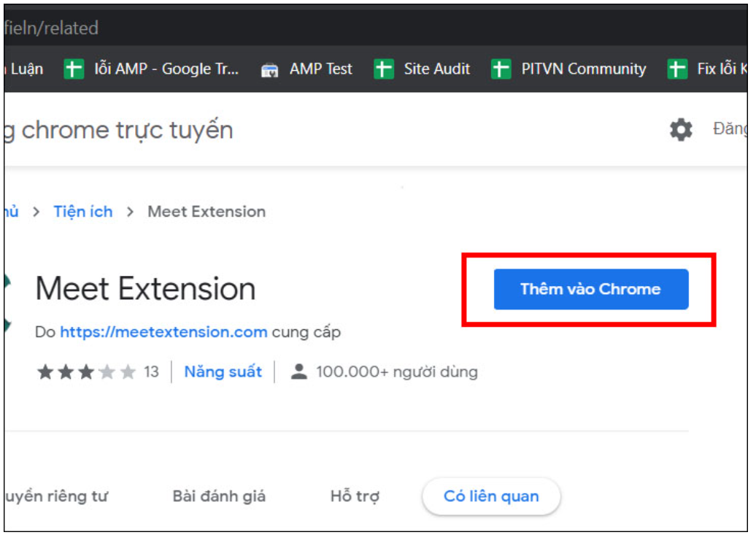Switch to the "Bài đánh giá" tab
The image size is (756, 535).
point(219,496)
